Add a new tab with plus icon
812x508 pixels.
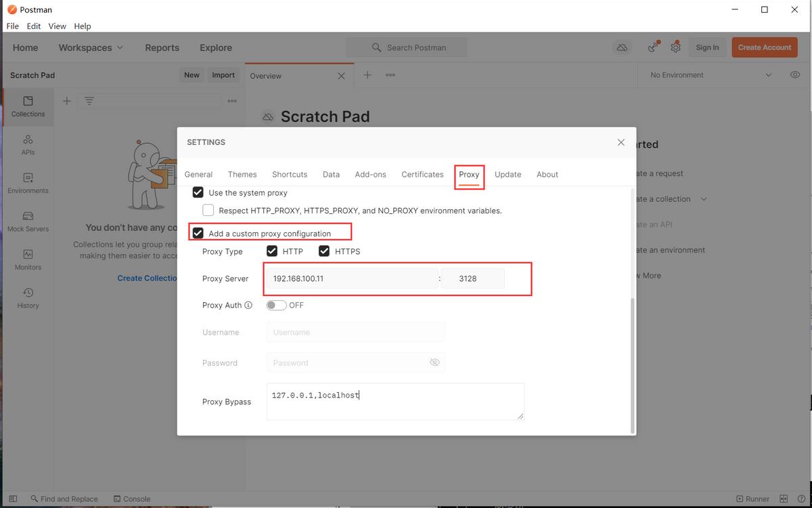click(x=367, y=75)
